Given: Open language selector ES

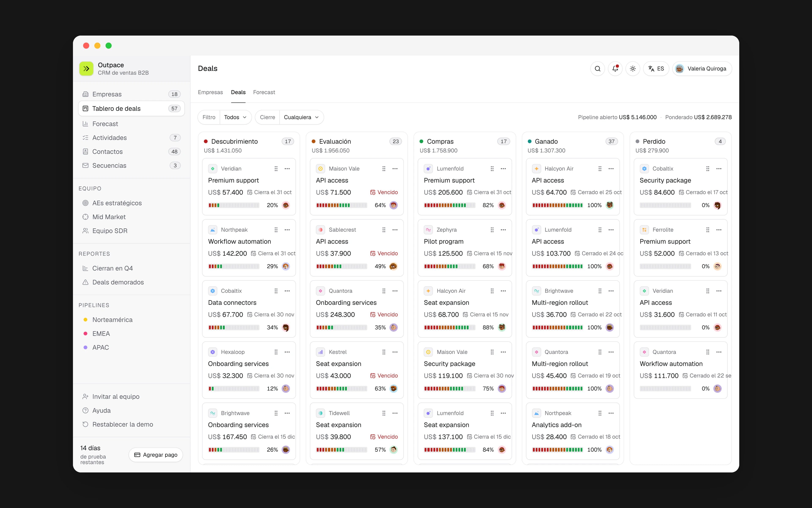Looking at the screenshot, I should pos(656,69).
